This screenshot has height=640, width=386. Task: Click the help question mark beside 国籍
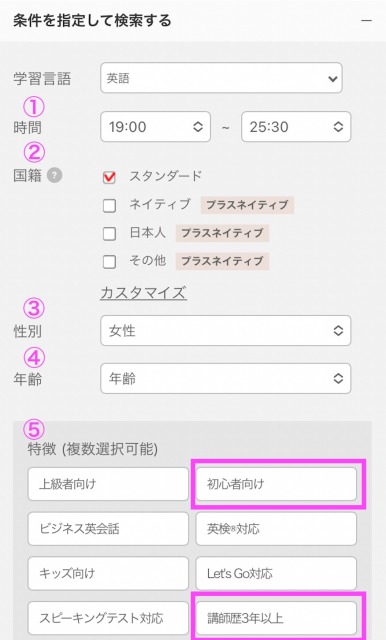(54, 176)
